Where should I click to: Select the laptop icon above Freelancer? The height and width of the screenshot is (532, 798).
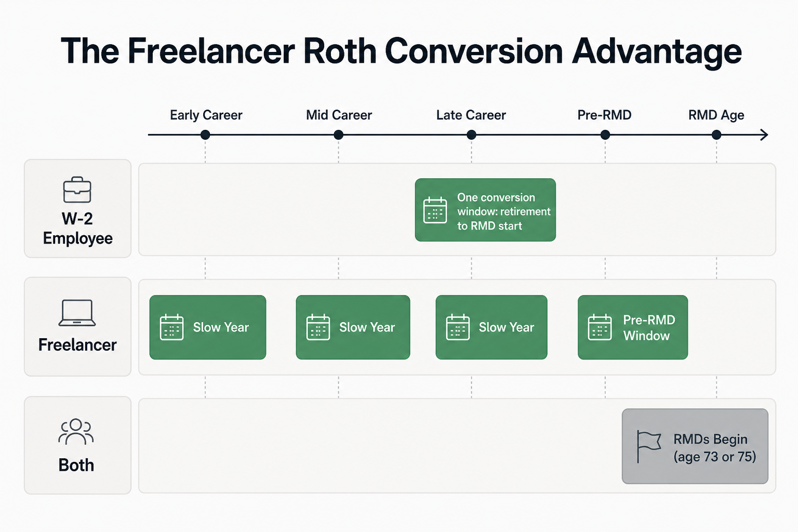pyautogui.click(x=77, y=313)
